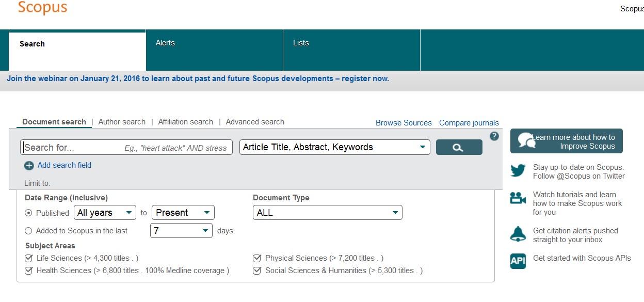The width and height of the screenshot is (644, 302).
Task: Click the video camera tutorials icon
Action: (x=518, y=198)
